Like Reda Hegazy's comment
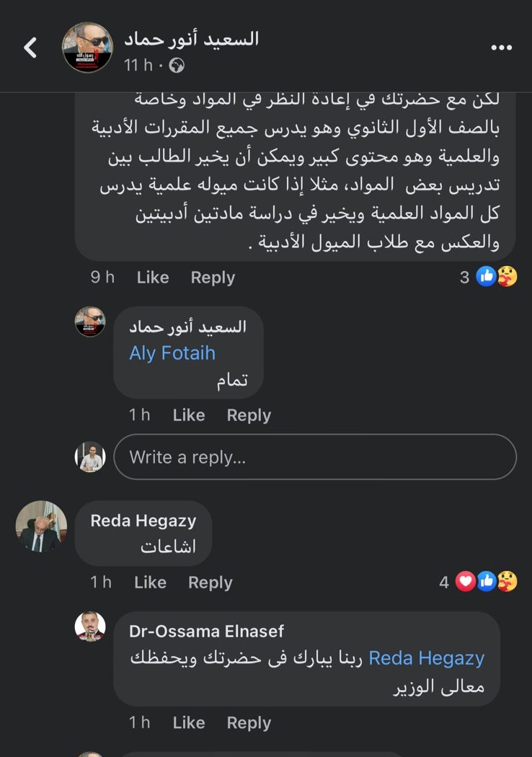This screenshot has height=757, width=532. (x=150, y=583)
